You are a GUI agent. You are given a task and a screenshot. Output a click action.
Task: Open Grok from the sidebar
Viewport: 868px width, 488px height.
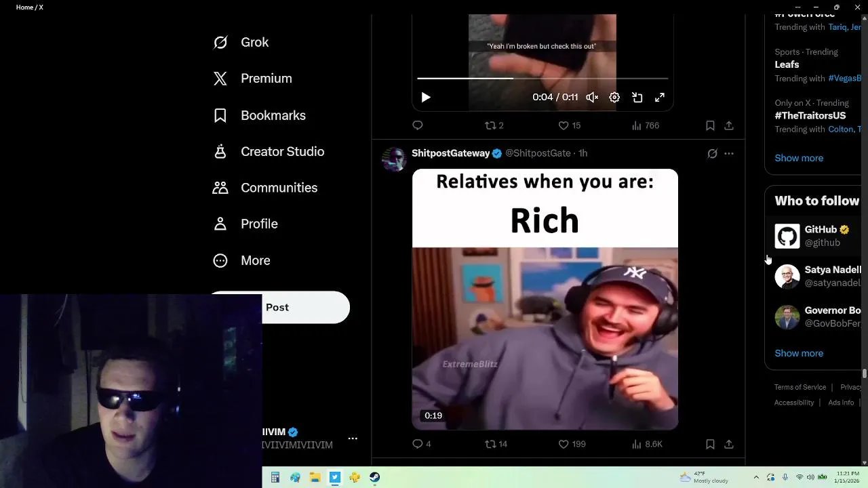click(x=241, y=42)
